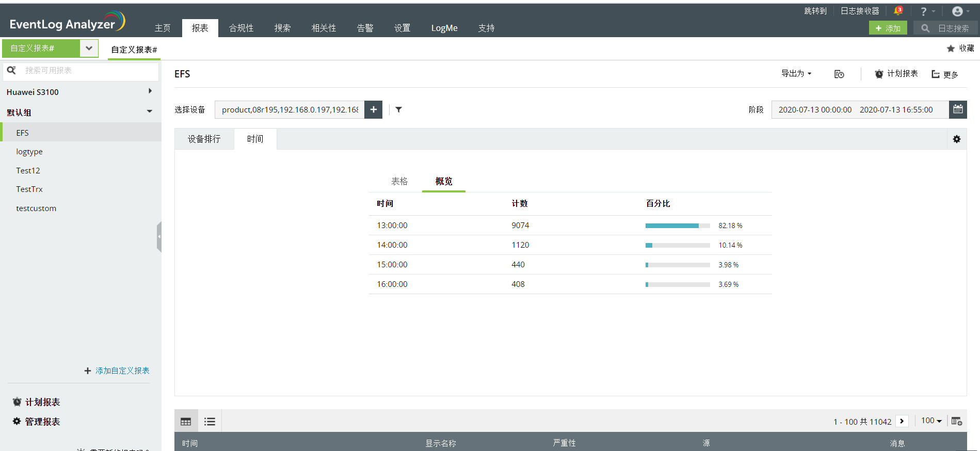Click the device selection input field

[290, 109]
